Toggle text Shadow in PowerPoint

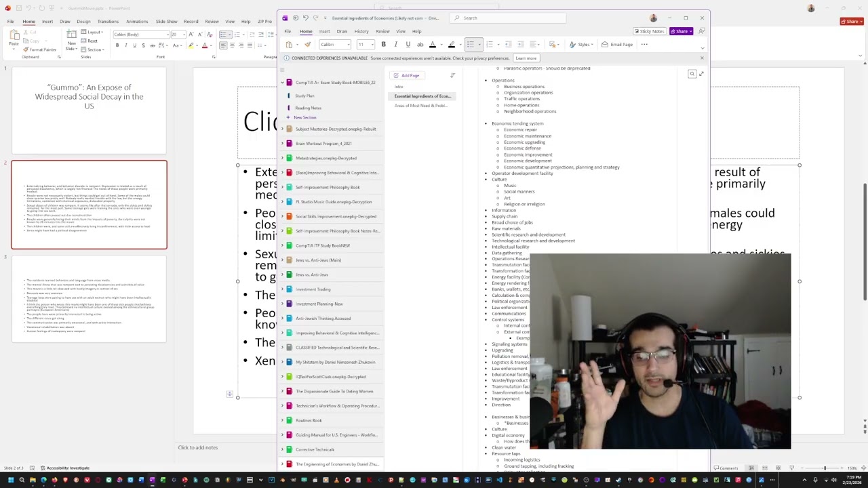pos(143,45)
